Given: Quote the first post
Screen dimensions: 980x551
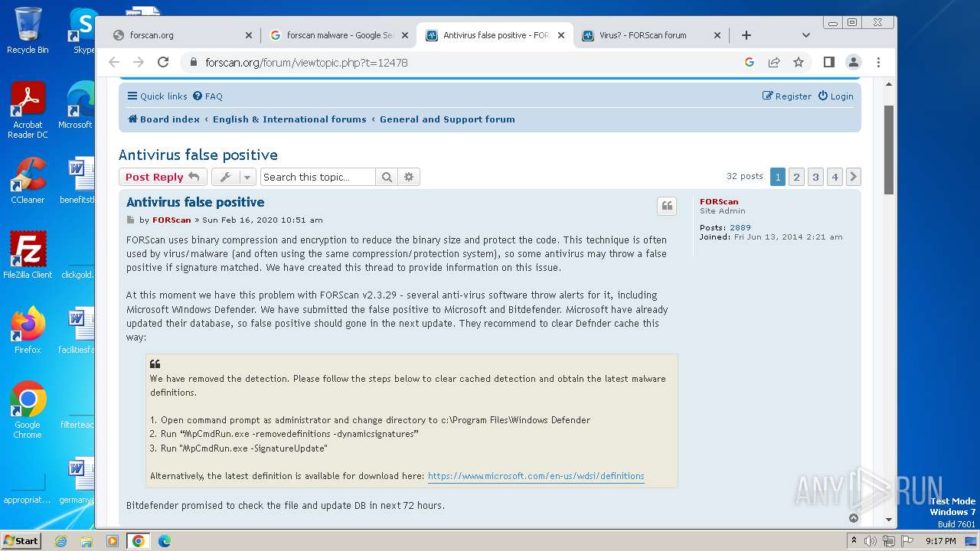Looking at the screenshot, I should (667, 206).
